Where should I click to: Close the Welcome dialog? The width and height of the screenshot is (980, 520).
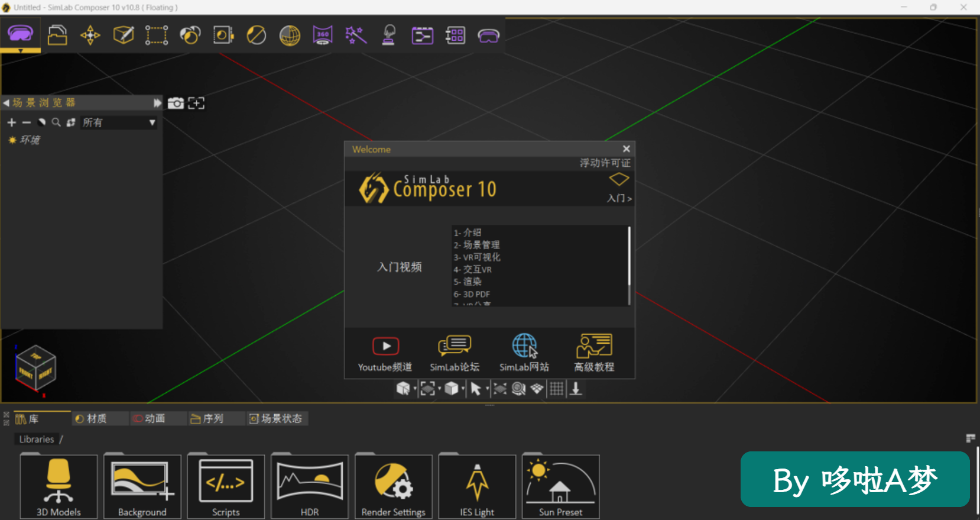(x=627, y=149)
